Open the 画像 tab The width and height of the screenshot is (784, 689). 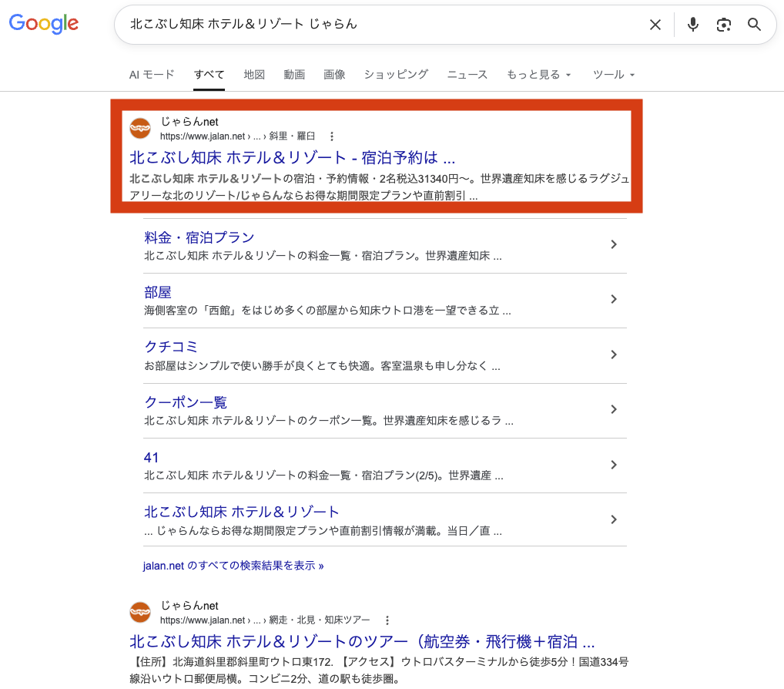pyautogui.click(x=334, y=75)
